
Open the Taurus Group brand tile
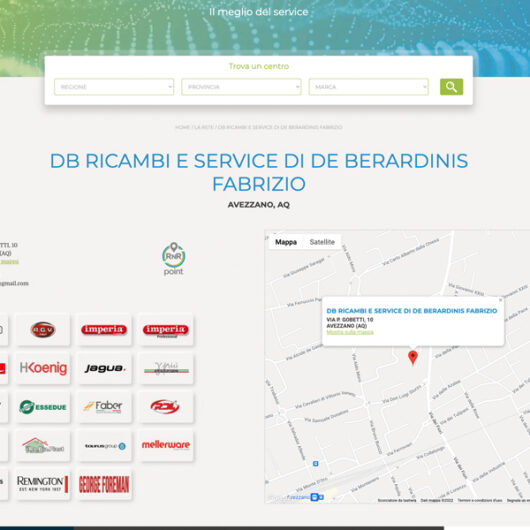click(x=104, y=445)
